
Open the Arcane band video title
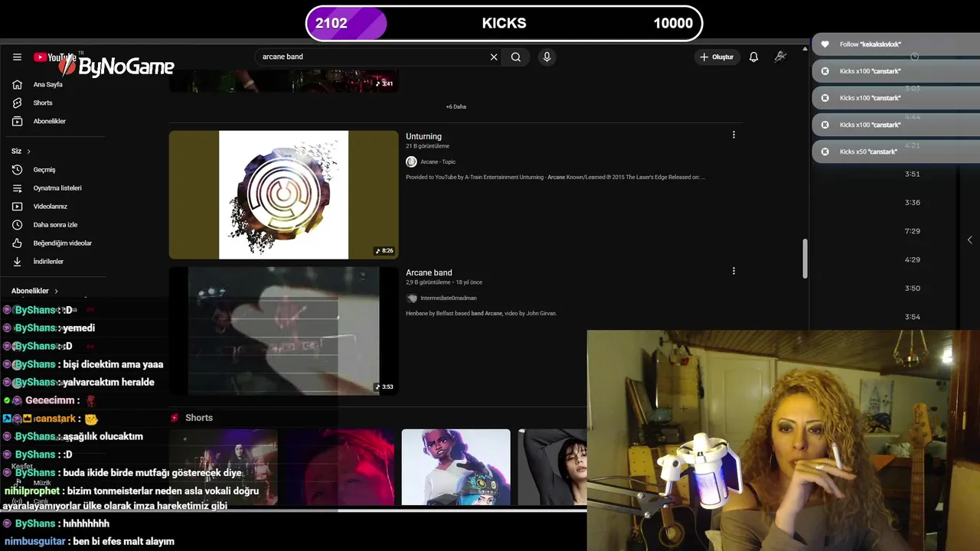(x=429, y=273)
